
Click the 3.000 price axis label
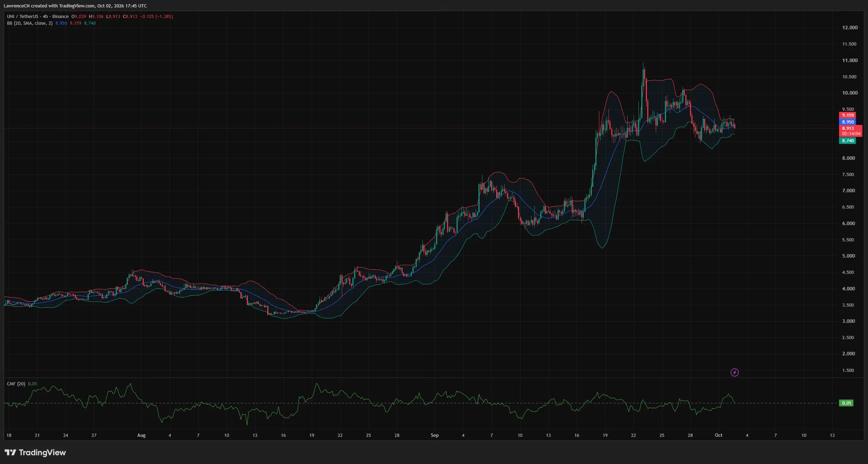coord(849,321)
